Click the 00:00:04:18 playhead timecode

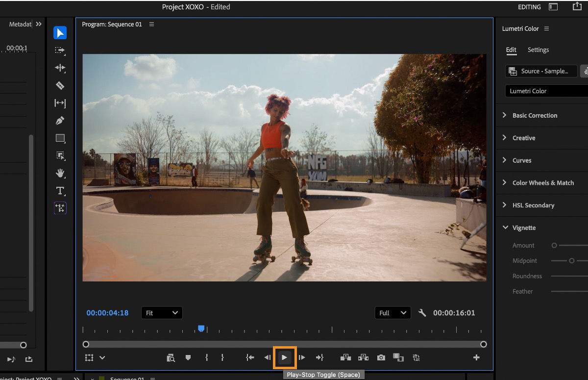[x=107, y=313]
